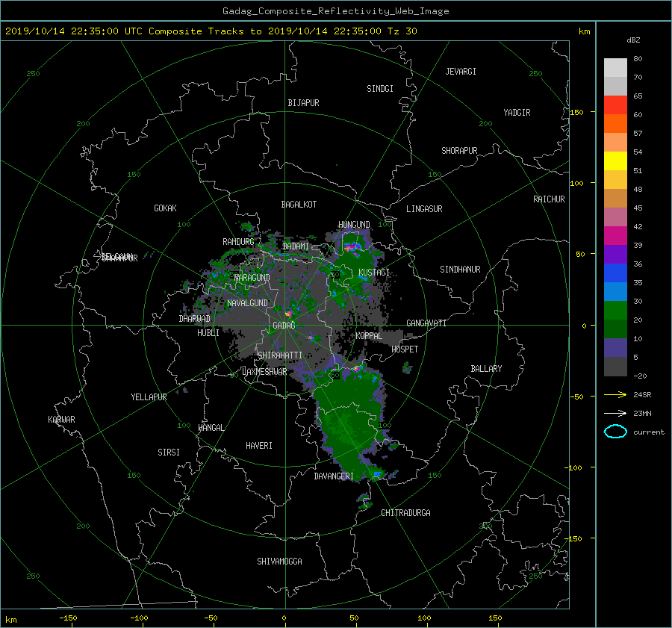
Task: Click the GANGAVATI city label
Action: pyautogui.click(x=426, y=323)
